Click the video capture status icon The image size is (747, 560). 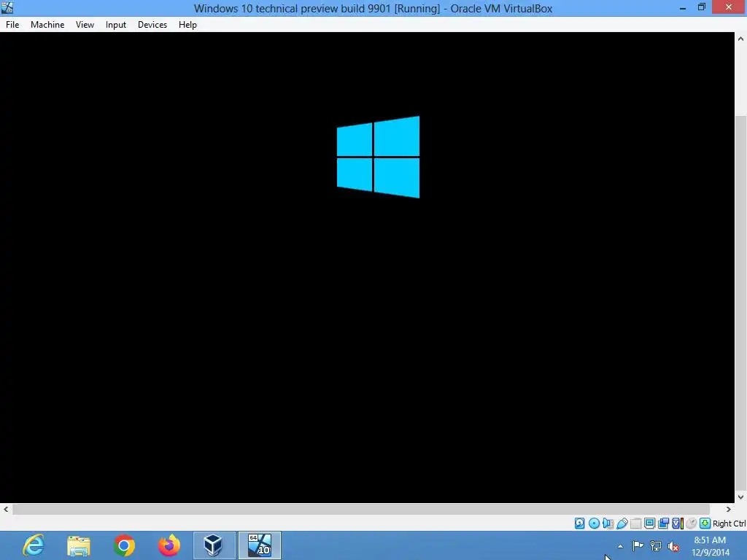663,524
